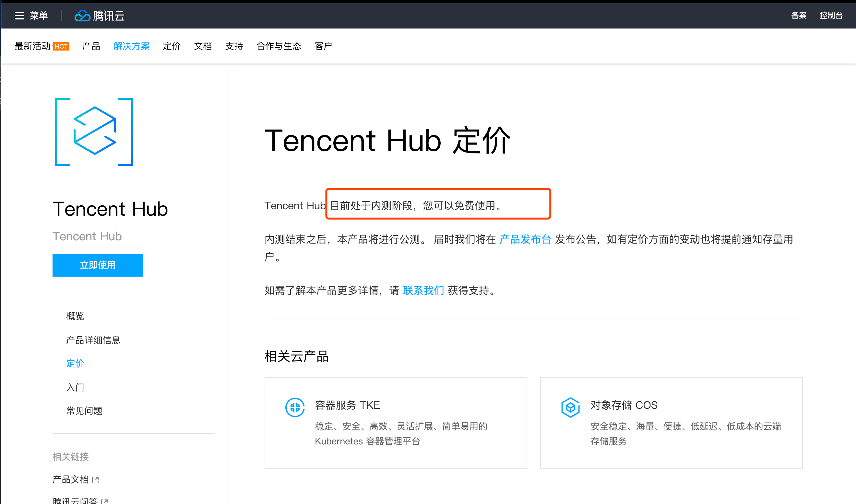856x504 pixels.
Task: Open the 支持 menu item
Action: tap(234, 46)
